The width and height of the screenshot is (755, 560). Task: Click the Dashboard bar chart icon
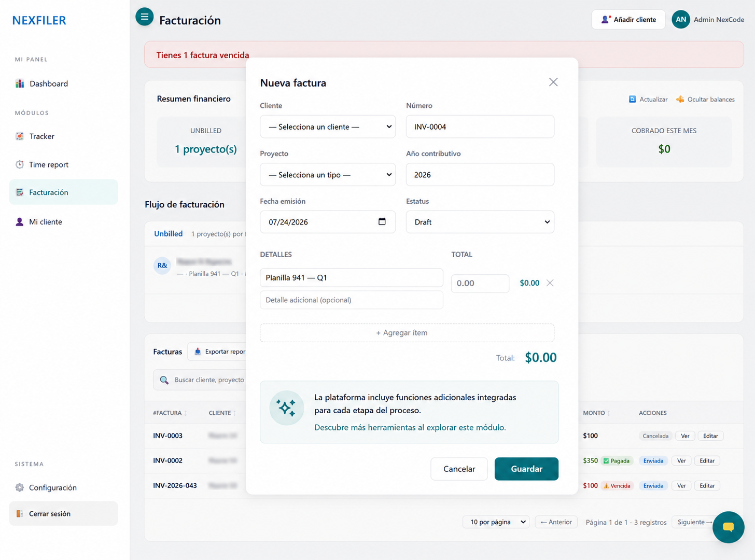pyautogui.click(x=20, y=83)
